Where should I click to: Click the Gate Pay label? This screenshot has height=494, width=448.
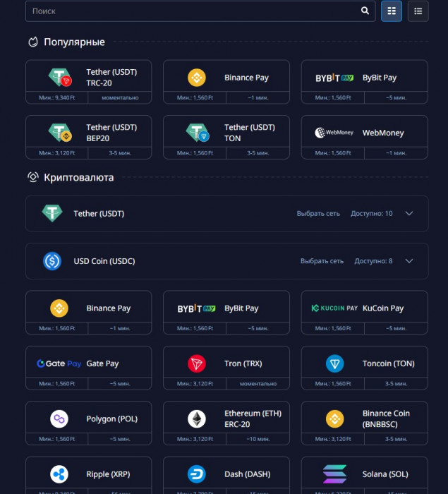coord(102,363)
